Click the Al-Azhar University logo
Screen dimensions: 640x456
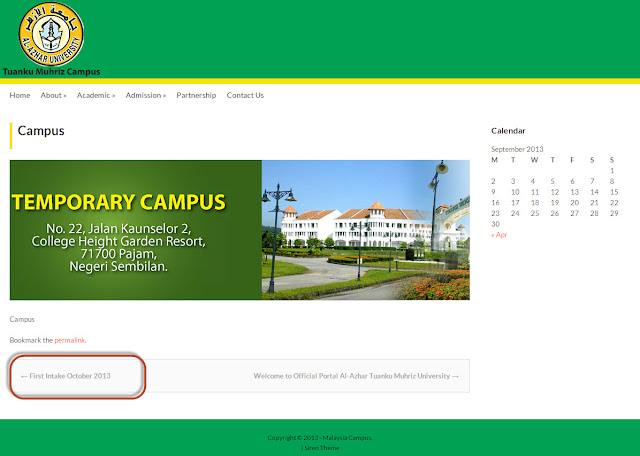[51, 34]
